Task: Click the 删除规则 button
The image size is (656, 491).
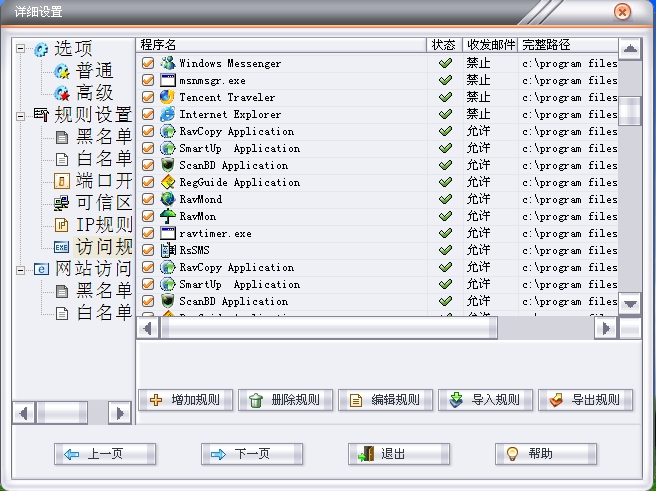Action: pos(285,400)
